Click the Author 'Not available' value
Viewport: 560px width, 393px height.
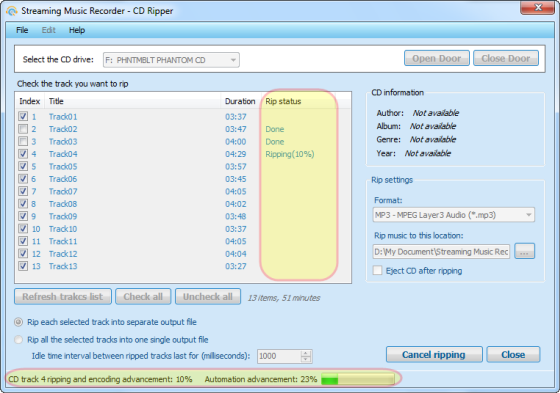pyautogui.click(x=436, y=113)
